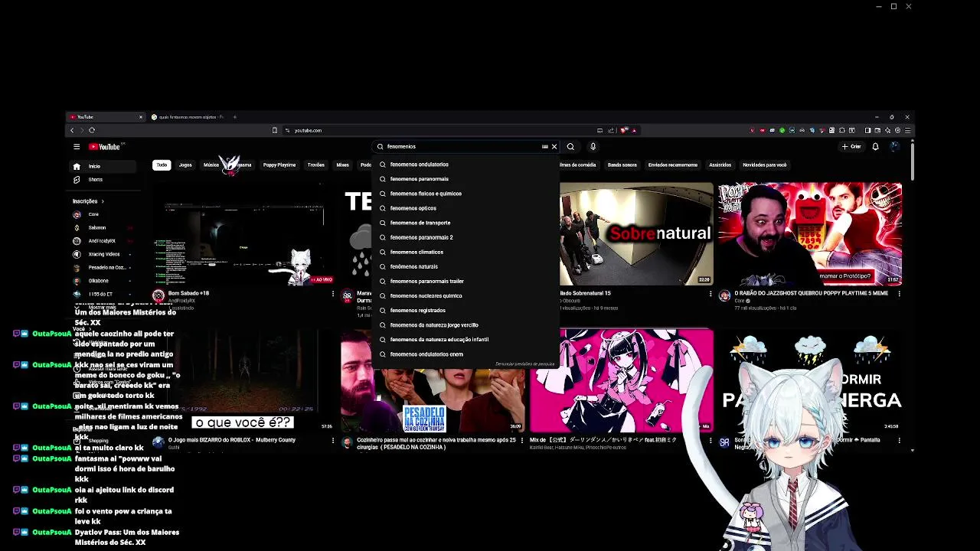
Task: Open browser main menu hamburger icon
Action: [907, 130]
